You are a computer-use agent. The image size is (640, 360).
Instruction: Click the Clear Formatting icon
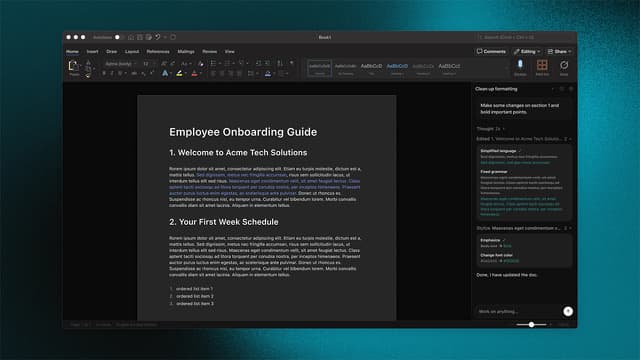(200, 64)
